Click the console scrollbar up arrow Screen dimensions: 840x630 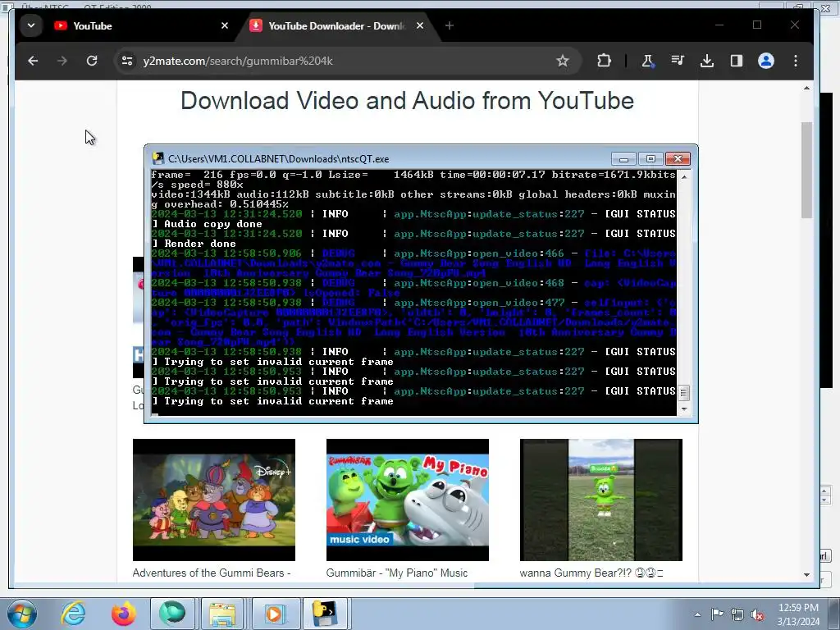683,176
